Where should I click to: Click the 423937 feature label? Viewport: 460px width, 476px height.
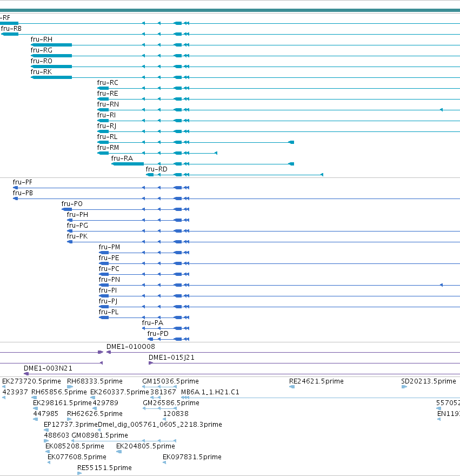[x=15, y=392]
